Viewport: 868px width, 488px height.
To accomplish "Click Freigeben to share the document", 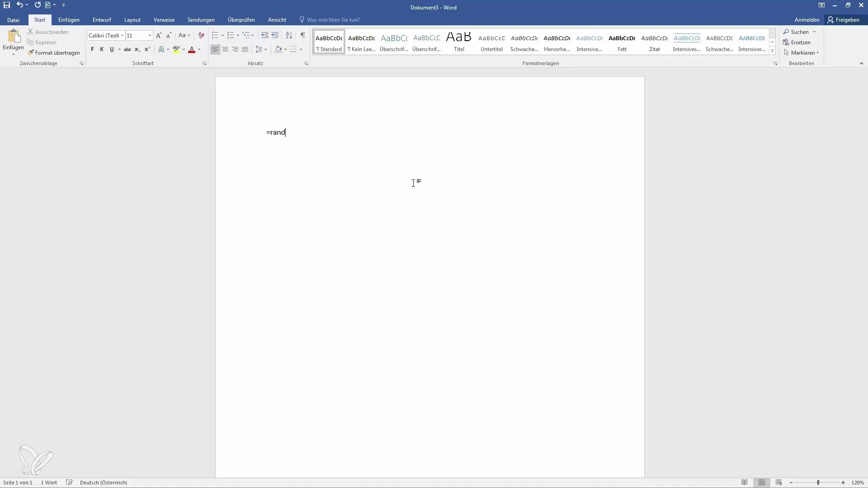I will [x=844, y=20].
